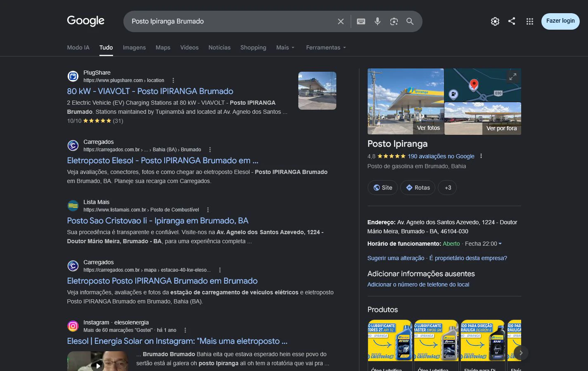Clear the search box text
This screenshot has height=371, width=588.
(341, 21)
